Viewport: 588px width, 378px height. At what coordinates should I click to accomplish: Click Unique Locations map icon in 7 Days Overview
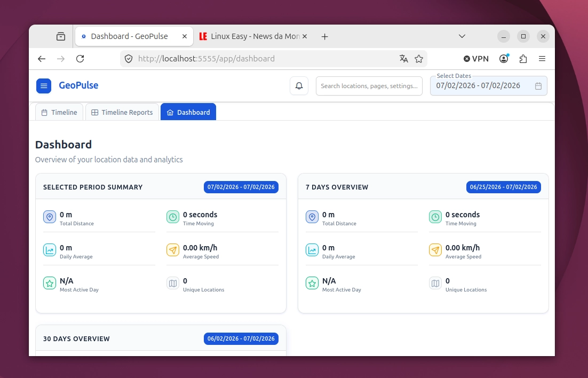point(435,283)
